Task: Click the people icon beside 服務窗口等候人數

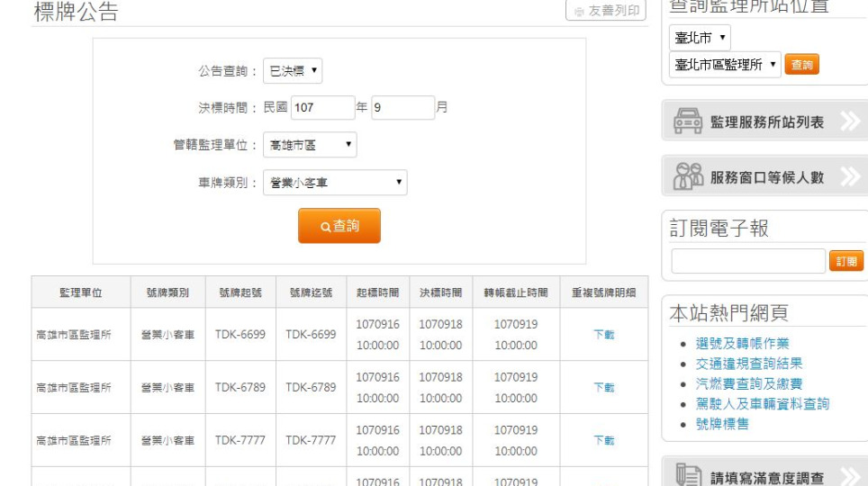Action: click(x=688, y=176)
